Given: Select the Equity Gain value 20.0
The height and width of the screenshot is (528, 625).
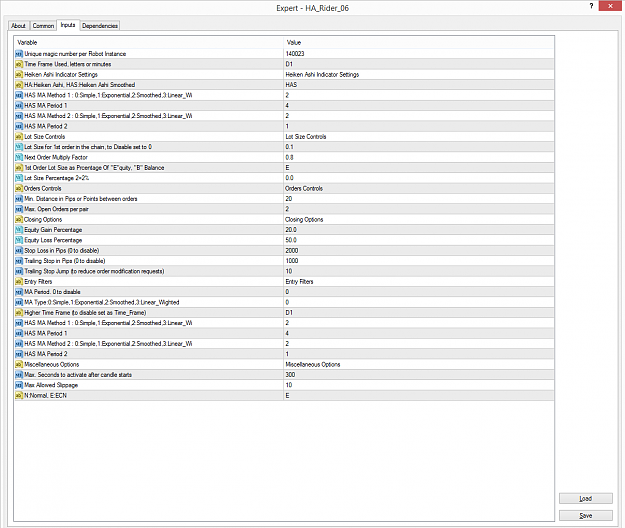Looking at the screenshot, I should (x=419, y=230).
